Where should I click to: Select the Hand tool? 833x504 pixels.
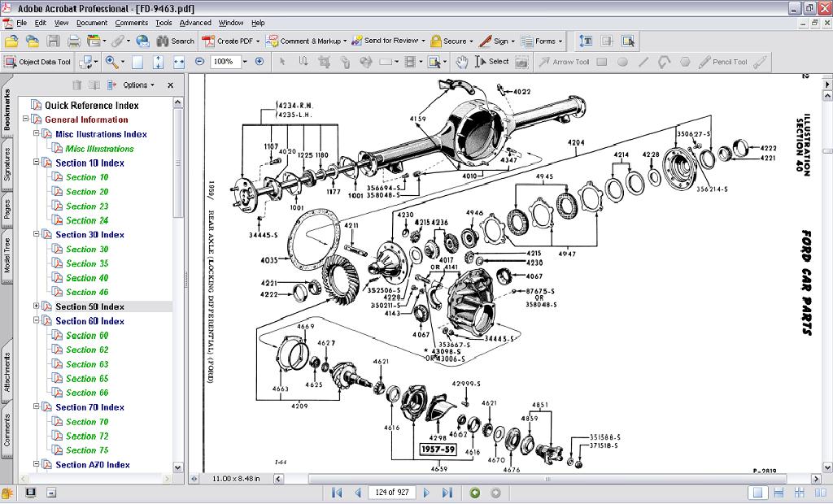[461, 62]
